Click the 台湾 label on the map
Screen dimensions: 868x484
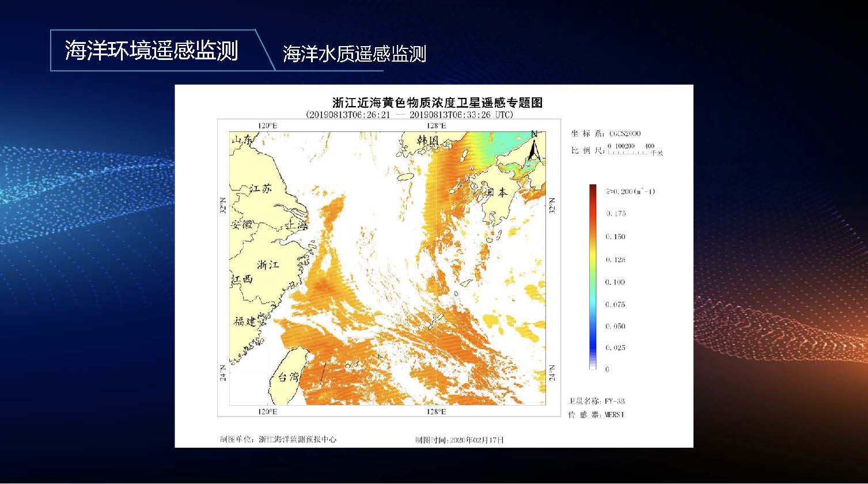tap(289, 377)
